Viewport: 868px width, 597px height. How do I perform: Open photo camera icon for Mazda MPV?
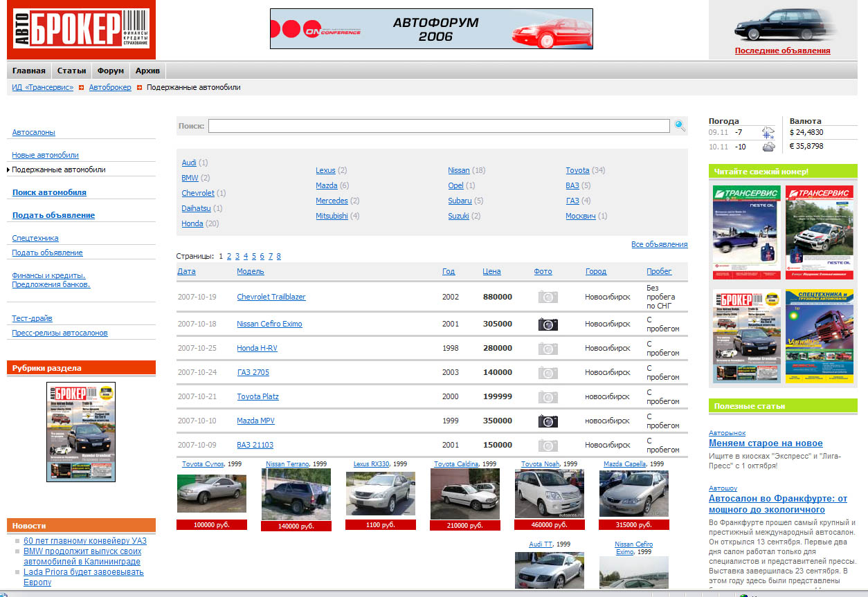pos(548,421)
